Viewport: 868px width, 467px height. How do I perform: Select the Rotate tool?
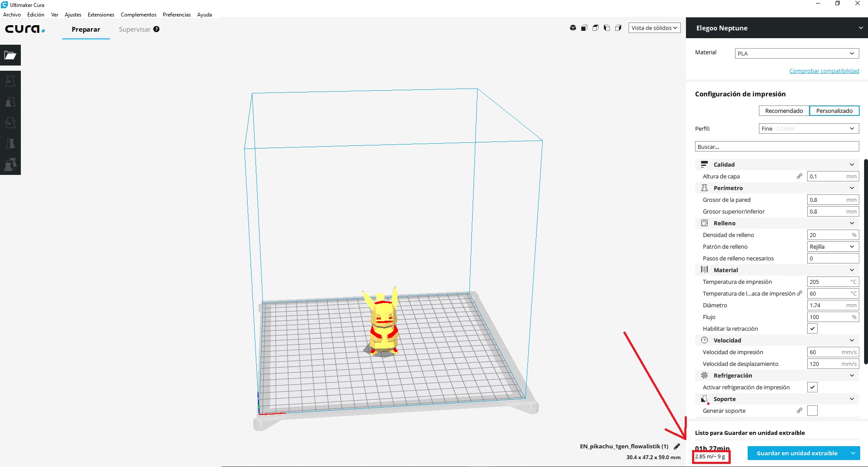pyautogui.click(x=10, y=123)
